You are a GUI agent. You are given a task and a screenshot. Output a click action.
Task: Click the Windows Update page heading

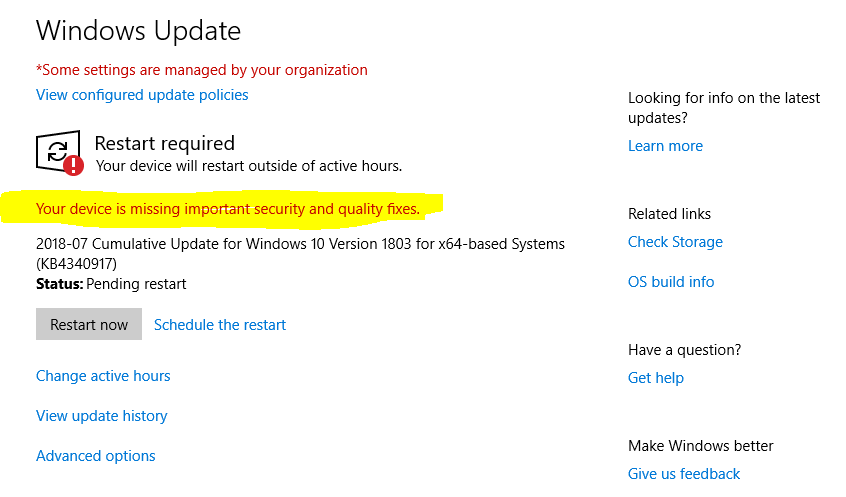138,31
